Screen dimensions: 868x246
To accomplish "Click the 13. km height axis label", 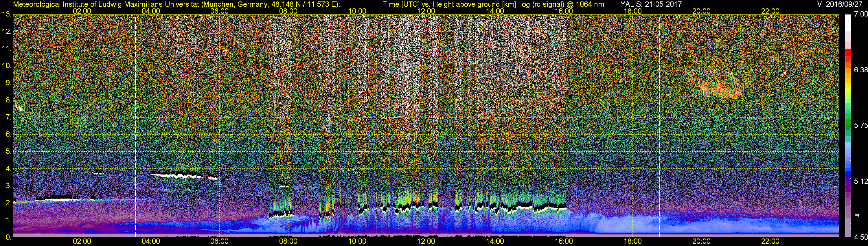I will pyautogui.click(x=7, y=14).
